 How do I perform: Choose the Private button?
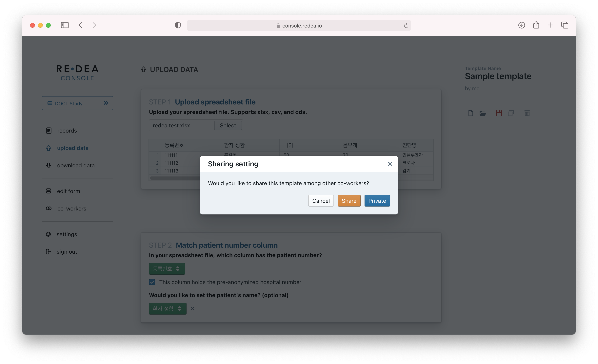(x=377, y=201)
